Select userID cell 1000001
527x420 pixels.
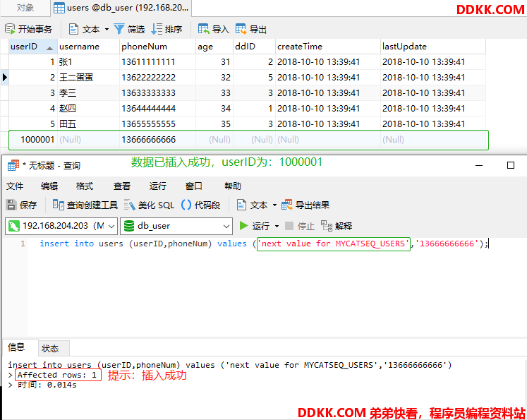point(33,140)
